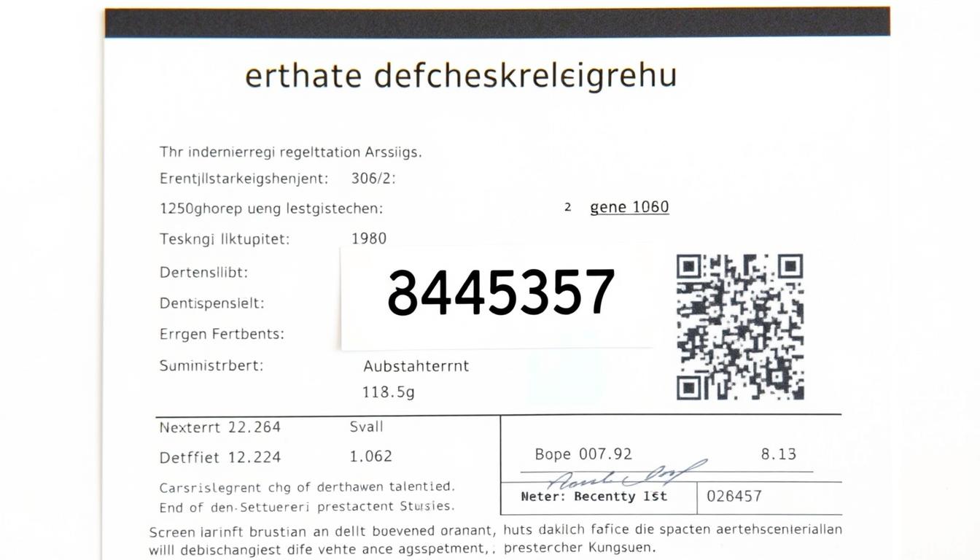The image size is (980, 560).
Task: Select the line "End of den-Settuereri prestactent Stusies."
Action: point(307,506)
